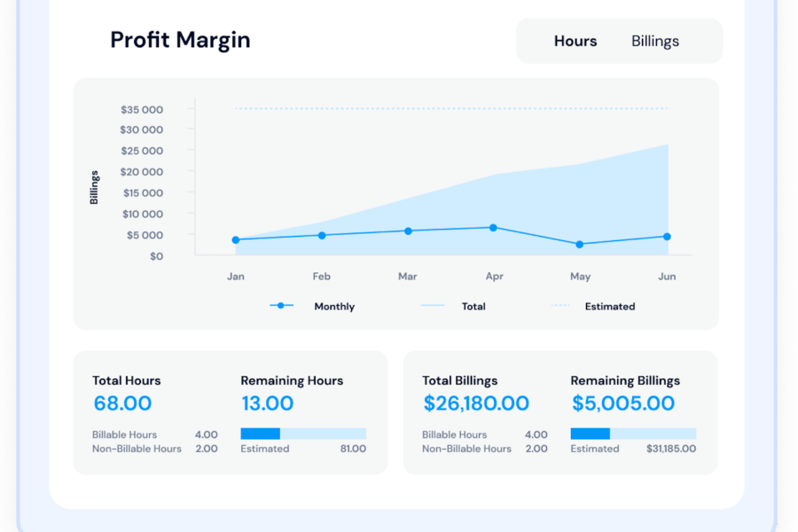Click the Remaining Hours progress bar

point(303,434)
